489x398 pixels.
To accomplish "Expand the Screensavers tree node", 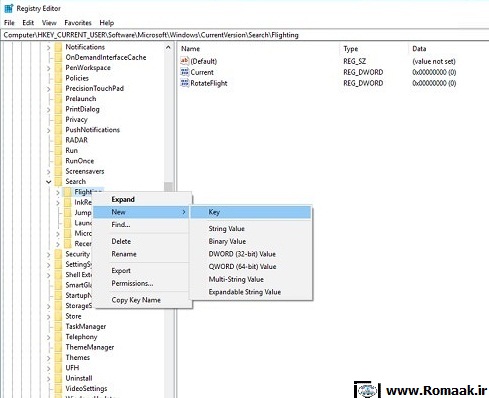I will pyautogui.click(x=49, y=172).
